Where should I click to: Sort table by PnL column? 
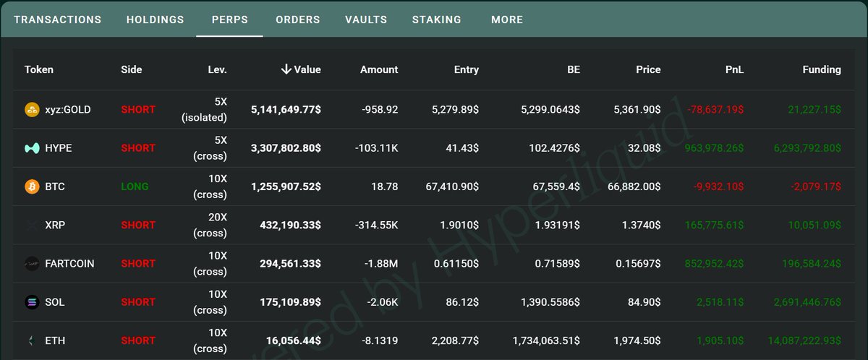coord(734,69)
